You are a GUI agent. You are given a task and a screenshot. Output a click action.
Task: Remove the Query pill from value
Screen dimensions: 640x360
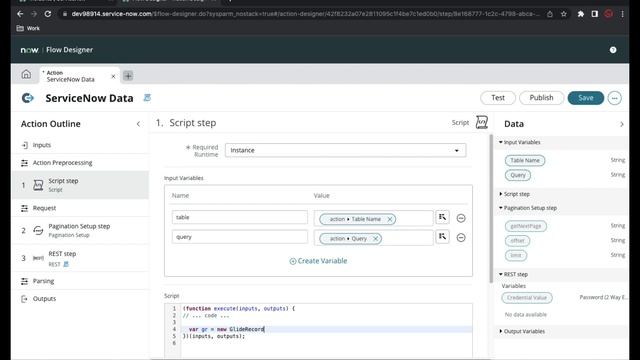[376, 239]
